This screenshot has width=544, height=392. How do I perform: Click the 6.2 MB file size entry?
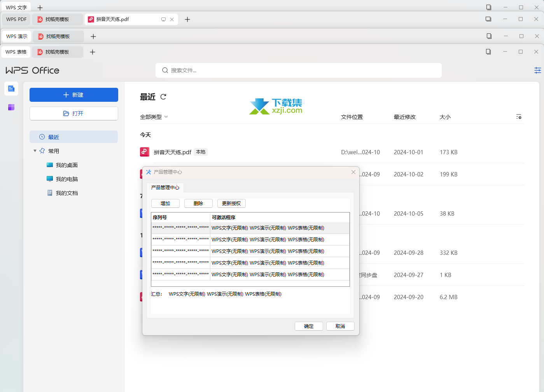coord(449,297)
